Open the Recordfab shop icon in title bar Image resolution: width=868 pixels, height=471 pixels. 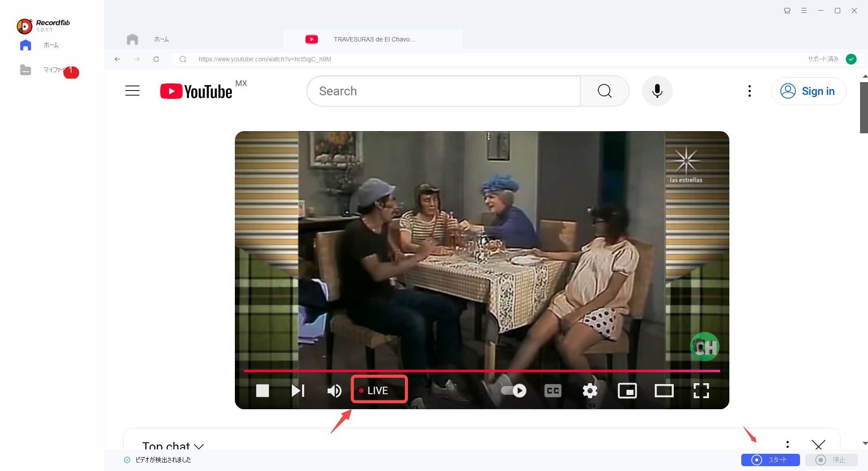pyautogui.click(x=787, y=11)
